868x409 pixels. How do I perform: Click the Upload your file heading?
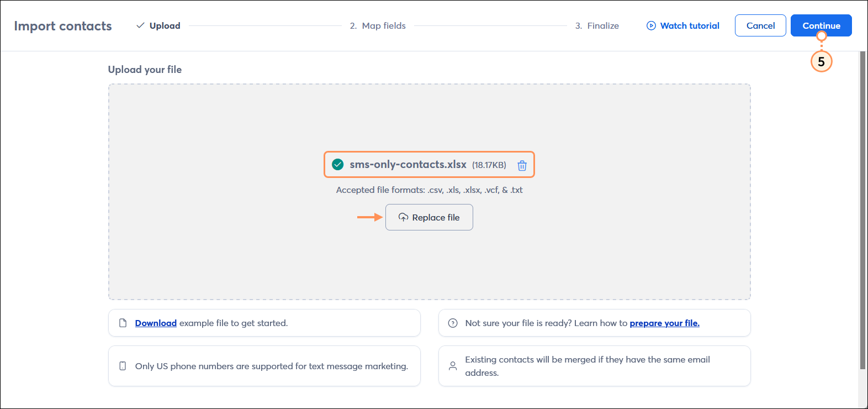tap(145, 69)
